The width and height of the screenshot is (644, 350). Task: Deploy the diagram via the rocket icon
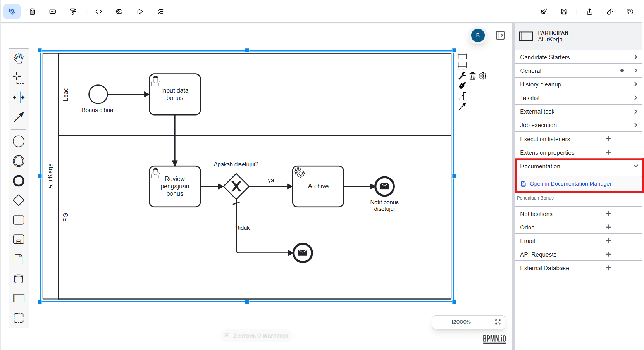[544, 12]
